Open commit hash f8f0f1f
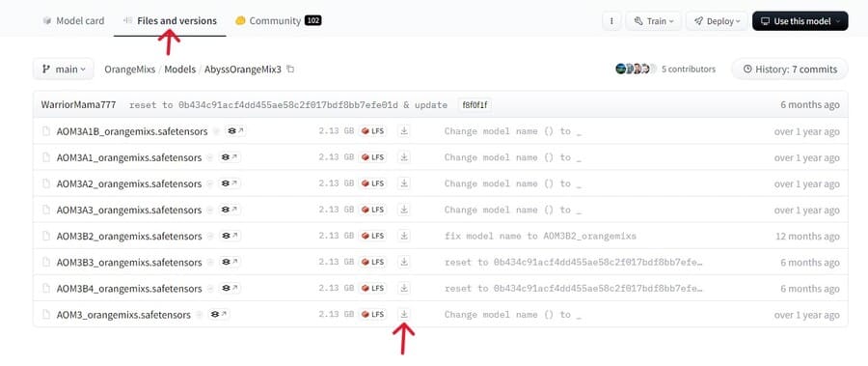The height and width of the screenshot is (366, 868). 475,105
